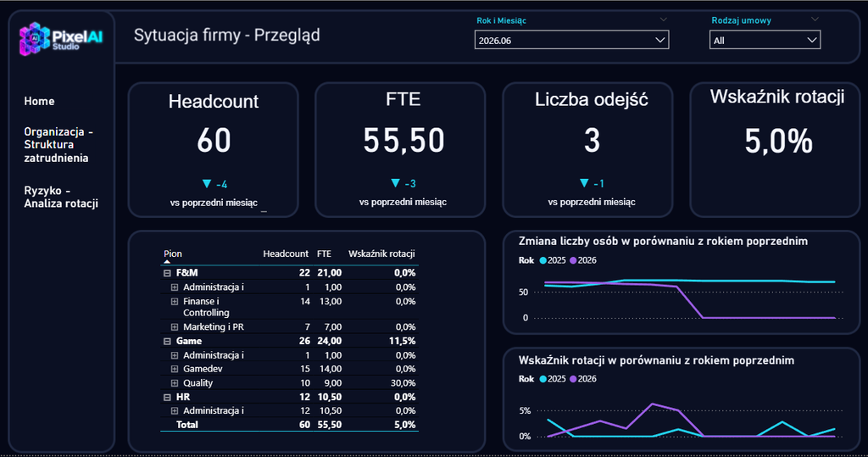This screenshot has height=457, width=868.
Task: Select the Liczba odejść card value 3
Action: coord(592,141)
